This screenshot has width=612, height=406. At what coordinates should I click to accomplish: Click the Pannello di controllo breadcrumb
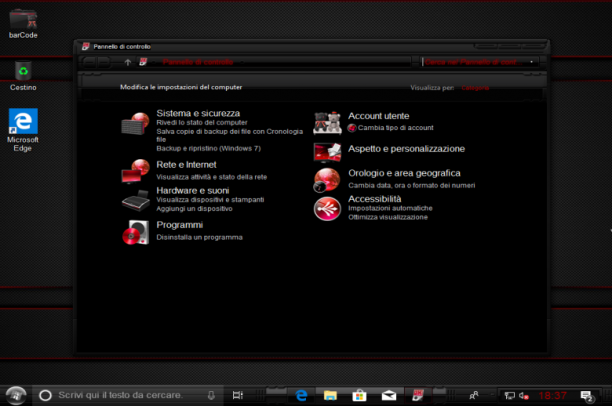[x=198, y=62]
